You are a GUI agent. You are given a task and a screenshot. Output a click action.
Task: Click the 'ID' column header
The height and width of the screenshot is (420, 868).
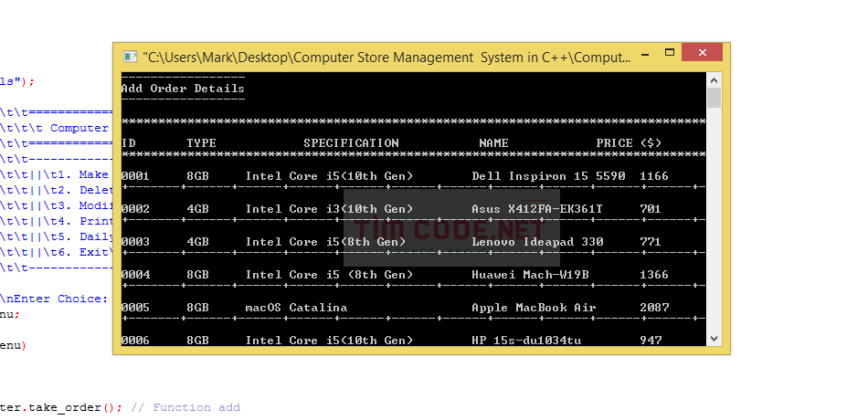(129, 143)
